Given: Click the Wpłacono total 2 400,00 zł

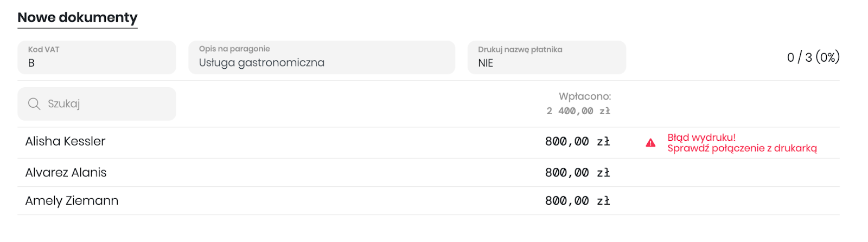Looking at the screenshot, I should 578,111.
